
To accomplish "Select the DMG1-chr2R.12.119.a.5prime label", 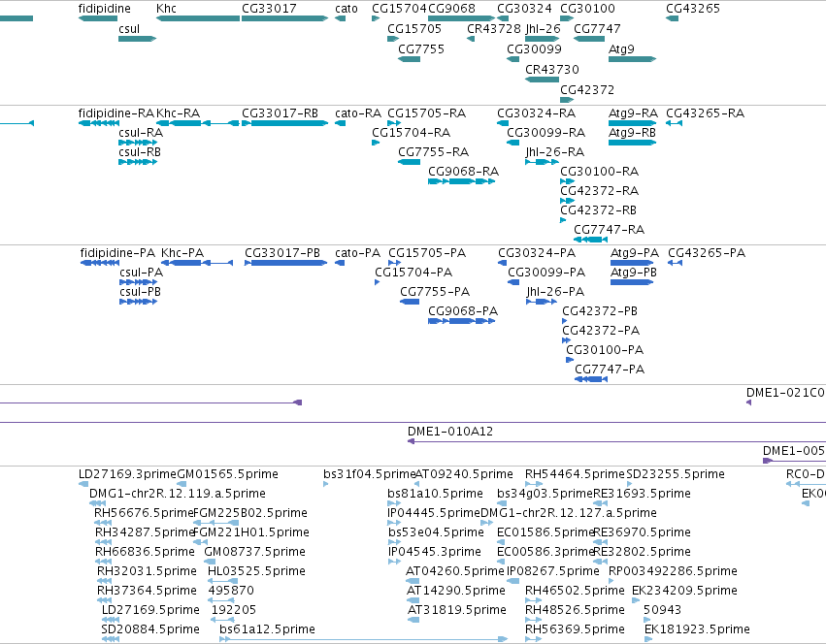I will (178, 494).
